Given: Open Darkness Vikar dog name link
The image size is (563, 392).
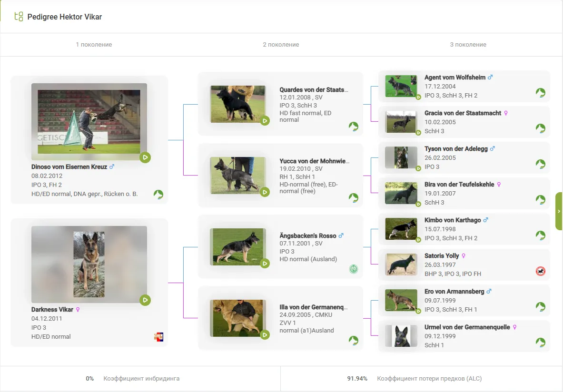Looking at the screenshot, I should tap(52, 310).
